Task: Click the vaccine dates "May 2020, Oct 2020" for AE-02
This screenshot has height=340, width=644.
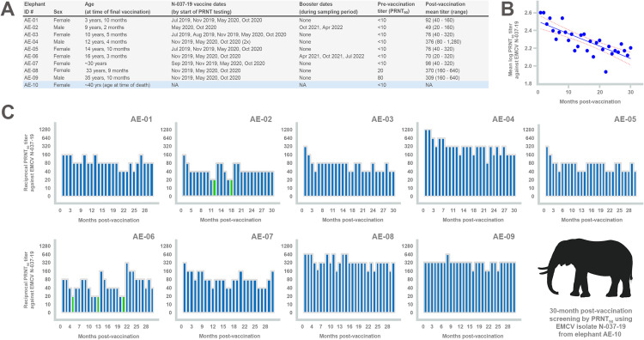Action: (194, 27)
